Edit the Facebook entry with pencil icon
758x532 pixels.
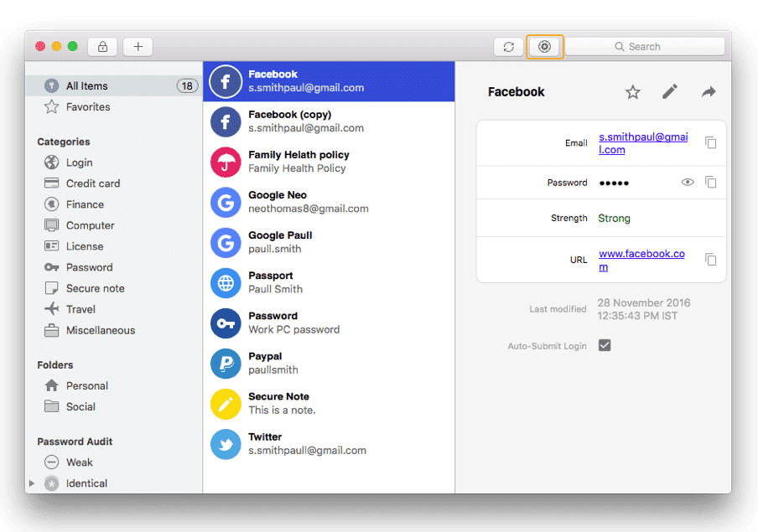coord(670,91)
